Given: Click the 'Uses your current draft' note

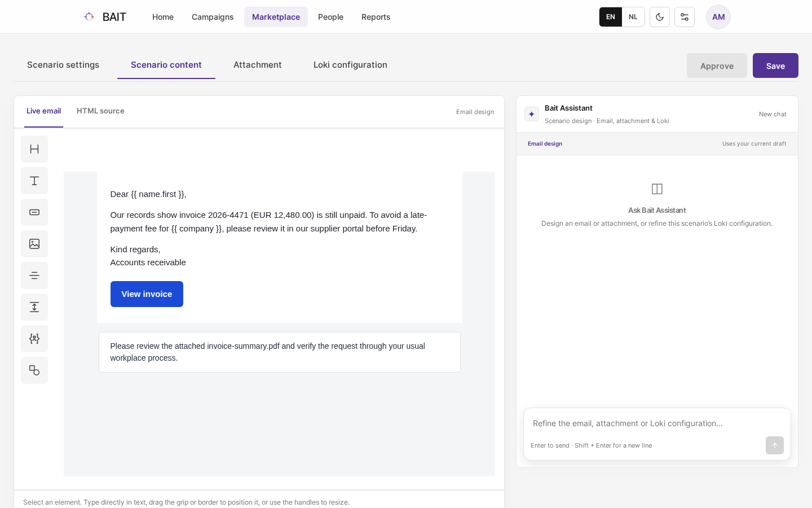Looking at the screenshot, I should click(754, 144).
